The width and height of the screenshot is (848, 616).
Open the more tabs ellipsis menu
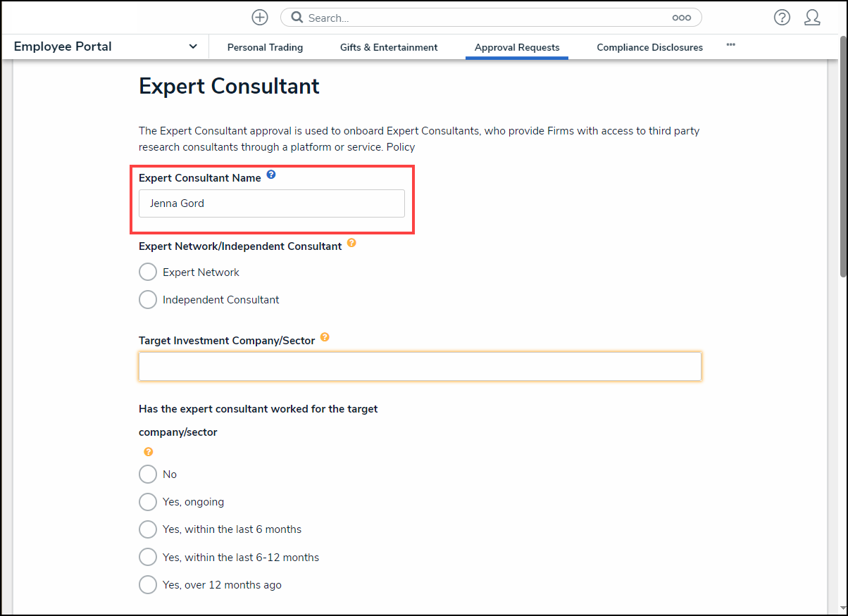[730, 44]
